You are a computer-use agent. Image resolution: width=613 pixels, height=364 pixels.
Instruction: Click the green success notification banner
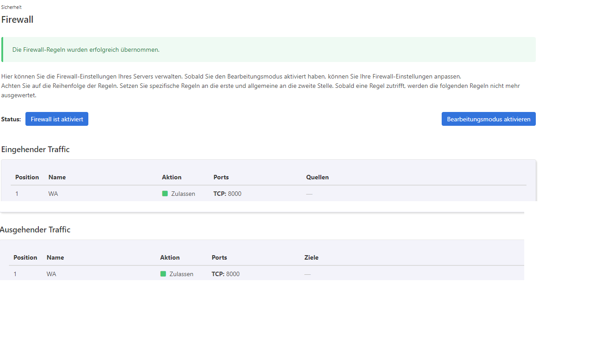[268, 50]
